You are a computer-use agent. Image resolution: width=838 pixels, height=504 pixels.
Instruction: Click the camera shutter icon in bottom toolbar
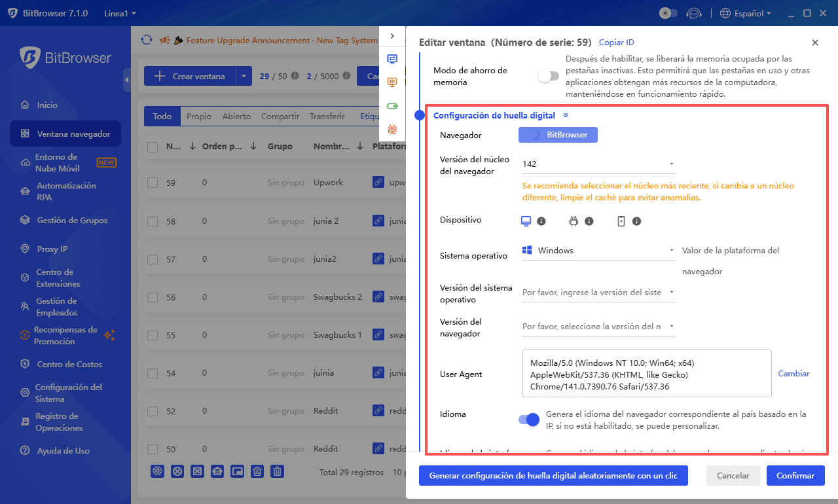point(157,471)
